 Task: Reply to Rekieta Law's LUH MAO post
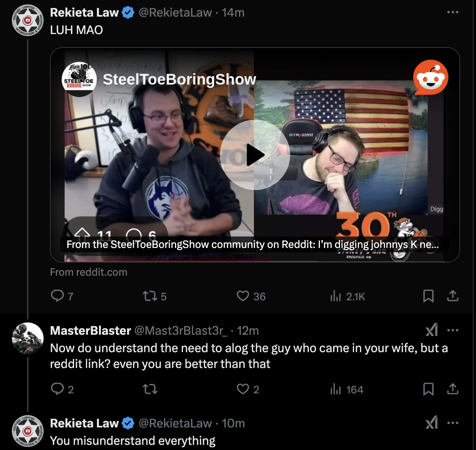pos(62,296)
